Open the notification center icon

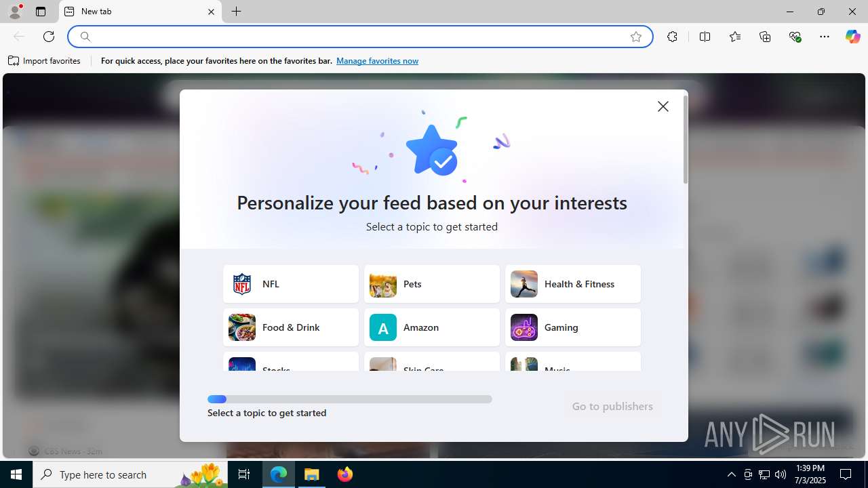pos(846,474)
